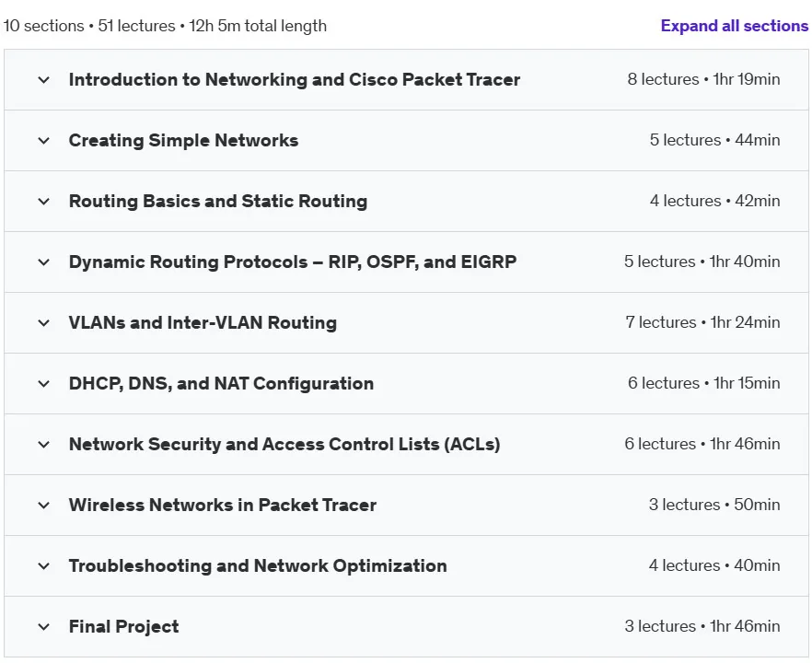Toggle chevron for Troubleshooting and Network Optimization
Screen dimensions: 812x663
point(44,565)
